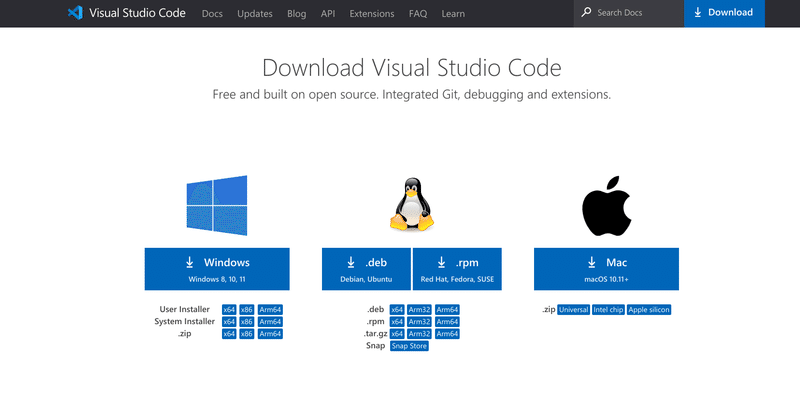Screen dimensions: 800x400
Task: Open the Extensions navigation link
Action: pyautogui.click(x=372, y=14)
